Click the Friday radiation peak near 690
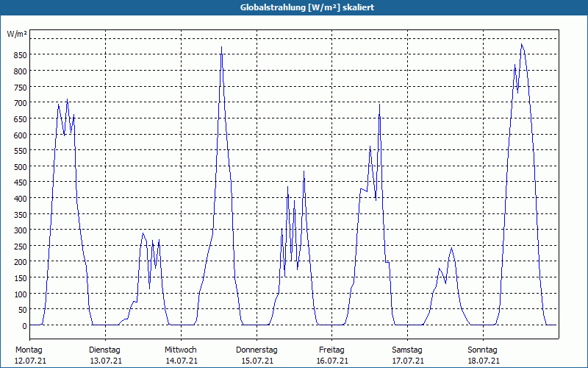This screenshot has width=588, height=368. tap(379, 105)
